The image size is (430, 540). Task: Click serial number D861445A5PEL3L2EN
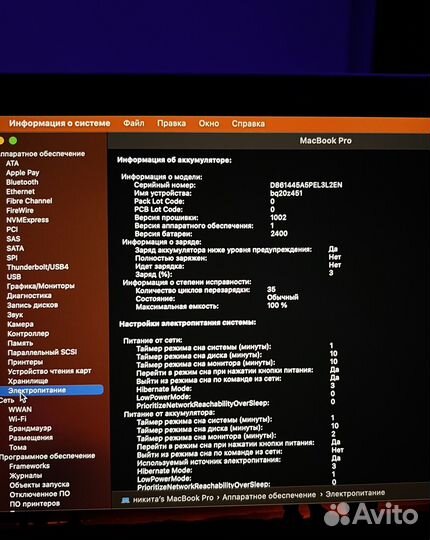point(306,185)
